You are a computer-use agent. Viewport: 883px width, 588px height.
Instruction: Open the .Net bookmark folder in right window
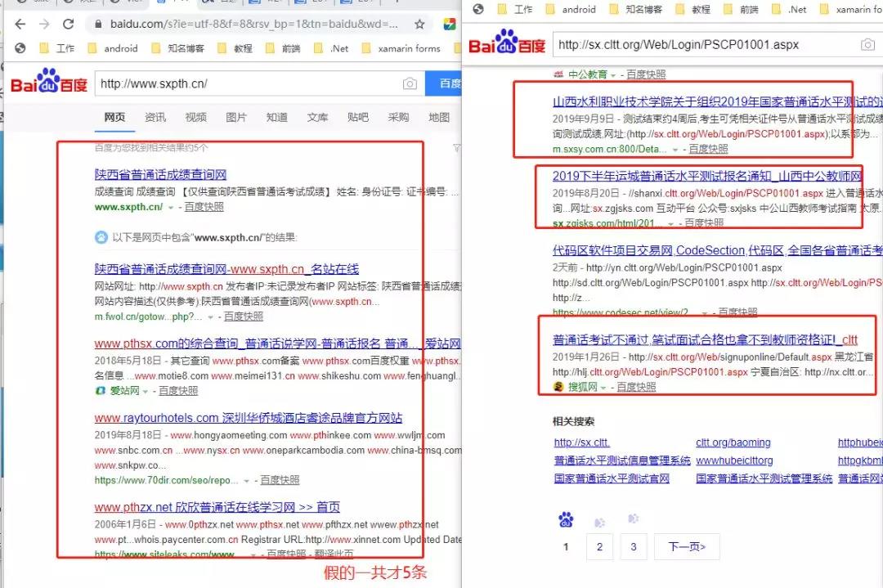click(x=790, y=9)
